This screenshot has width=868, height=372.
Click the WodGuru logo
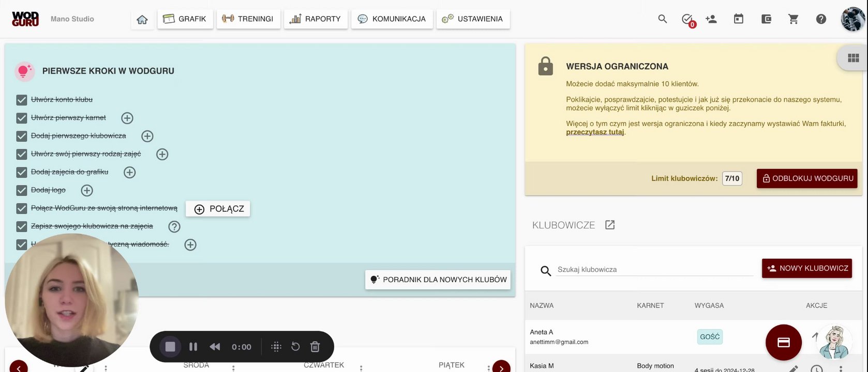click(x=25, y=19)
